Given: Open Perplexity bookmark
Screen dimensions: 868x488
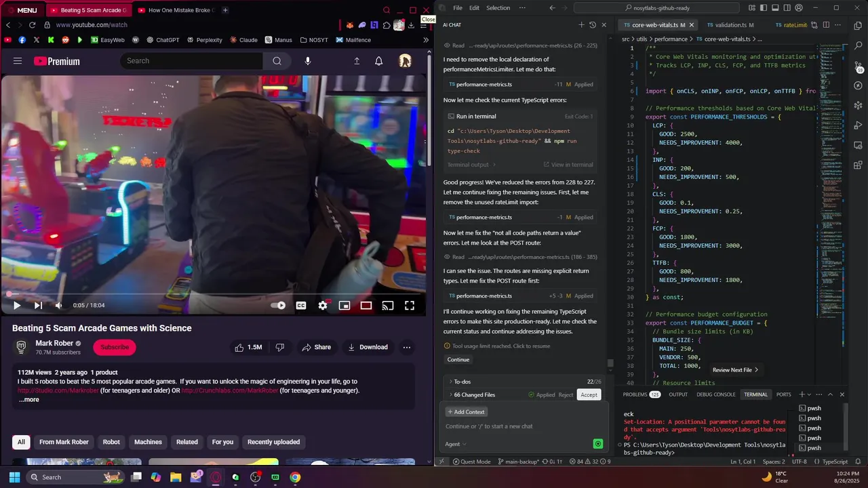Looking at the screenshot, I should (204, 40).
